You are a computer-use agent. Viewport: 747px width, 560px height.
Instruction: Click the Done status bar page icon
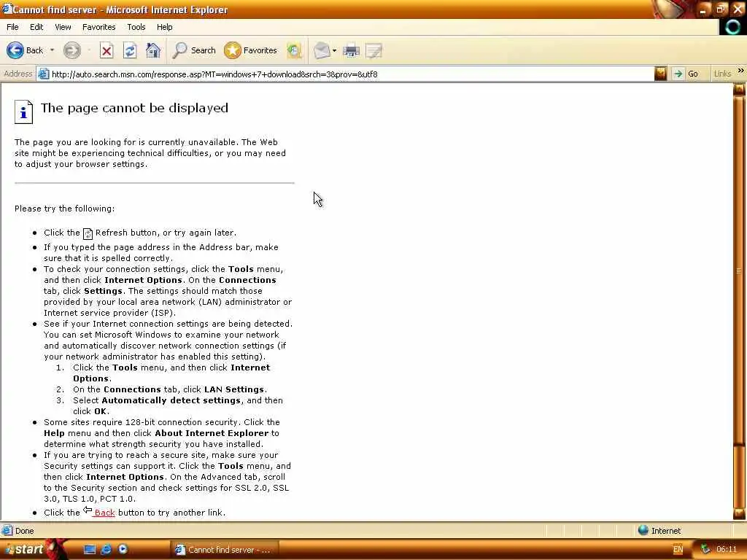(7, 531)
